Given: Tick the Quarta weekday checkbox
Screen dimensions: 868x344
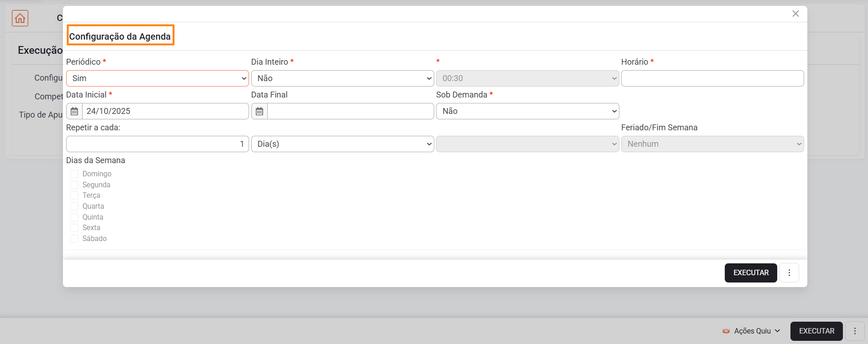Looking at the screenshot, I should click(x=74, y=206).
